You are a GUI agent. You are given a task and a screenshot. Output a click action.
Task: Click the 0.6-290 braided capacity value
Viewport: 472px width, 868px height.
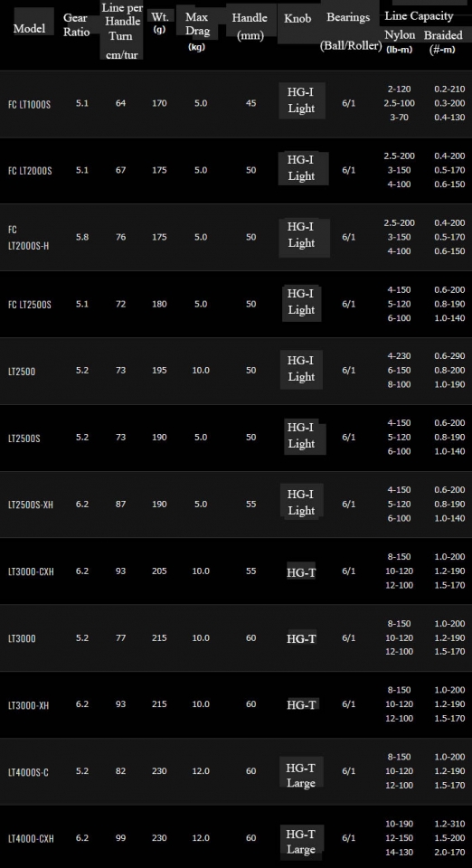(449, 356)
